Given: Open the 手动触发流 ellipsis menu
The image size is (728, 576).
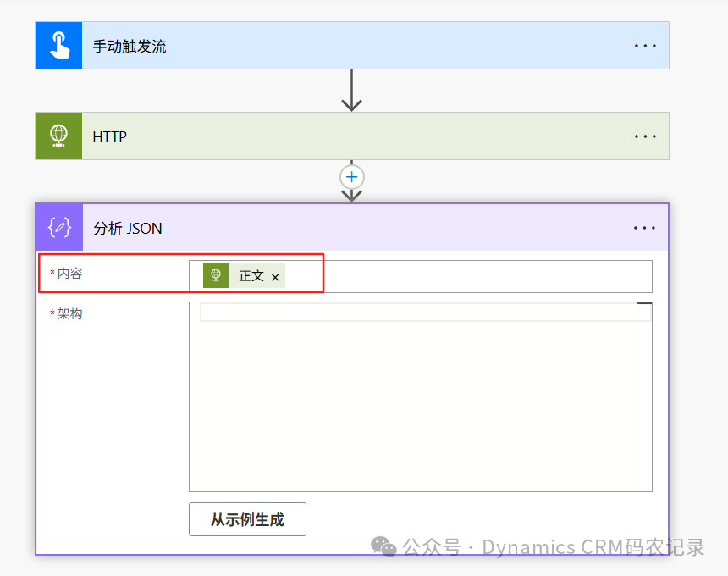Looking at the screenshot, I should [645, 45].
